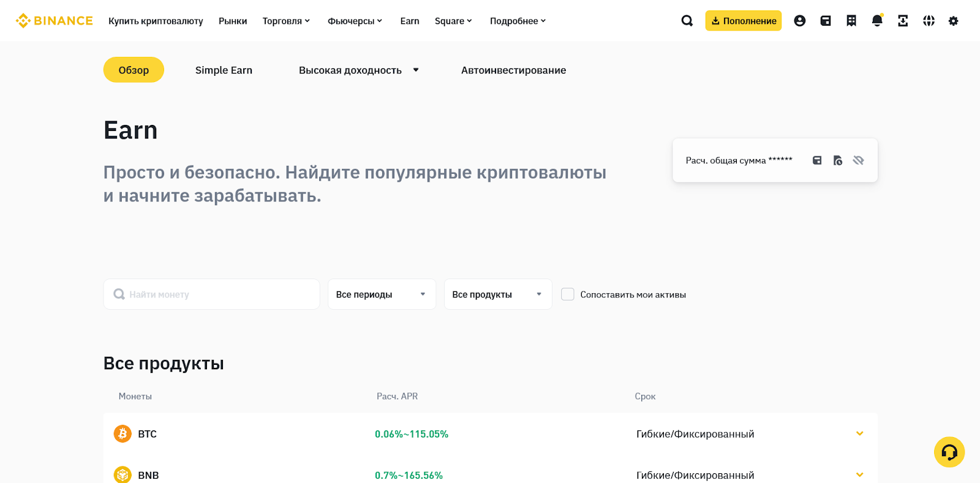This screenshot has width=980, height=483.
Task: Open the 'Все продукты' dropdown
Action: [498, 294]
